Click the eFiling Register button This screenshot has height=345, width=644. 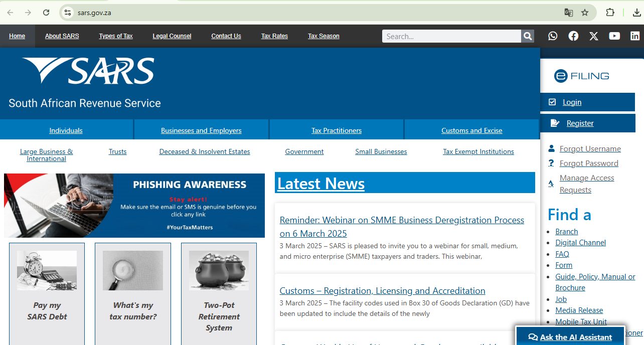coord(587,123)
